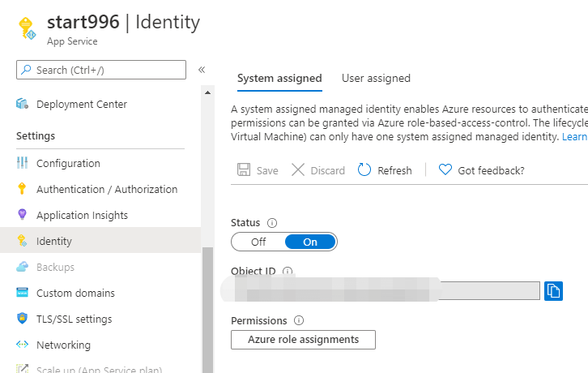Viewport: 588px width, 373px height.
Task: Click the TLS/SSL shield icon
Action: point(22,318)
